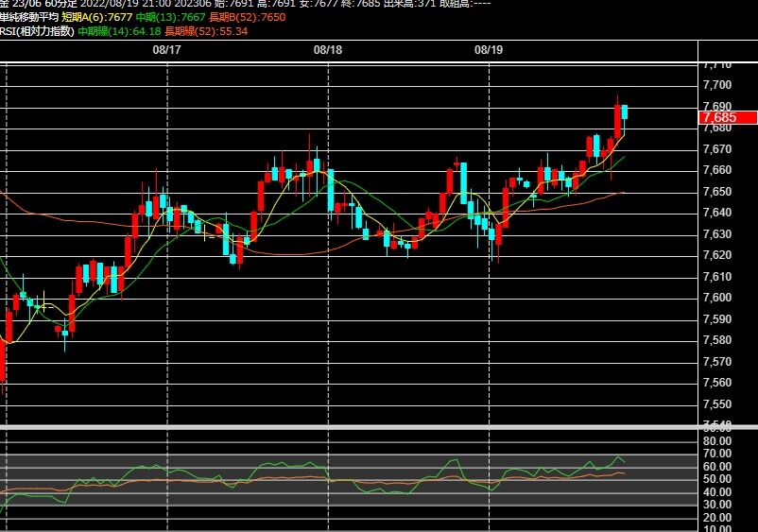758x532 pixels.
Task: Select the 08/19 date label
Action: coord(489,50)
